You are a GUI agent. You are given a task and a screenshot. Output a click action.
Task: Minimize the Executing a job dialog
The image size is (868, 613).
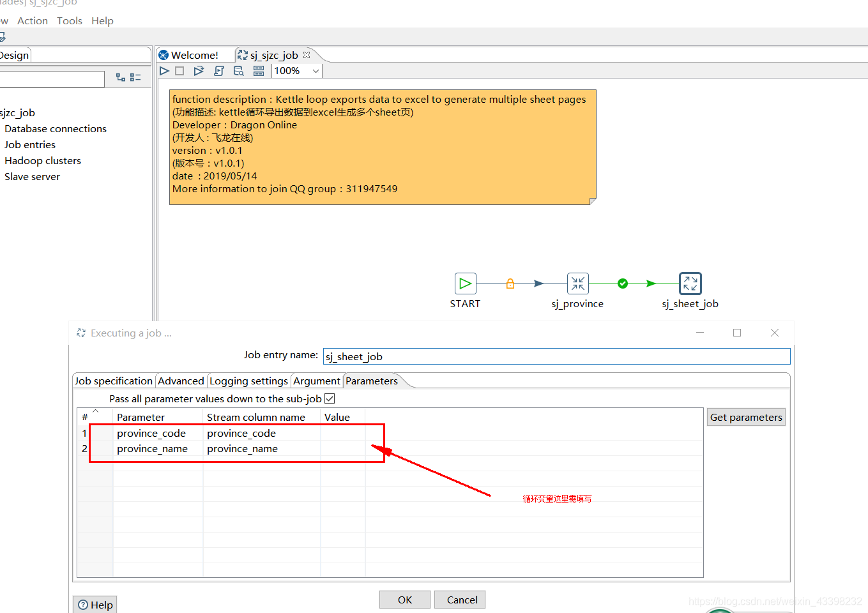point(700,333)
